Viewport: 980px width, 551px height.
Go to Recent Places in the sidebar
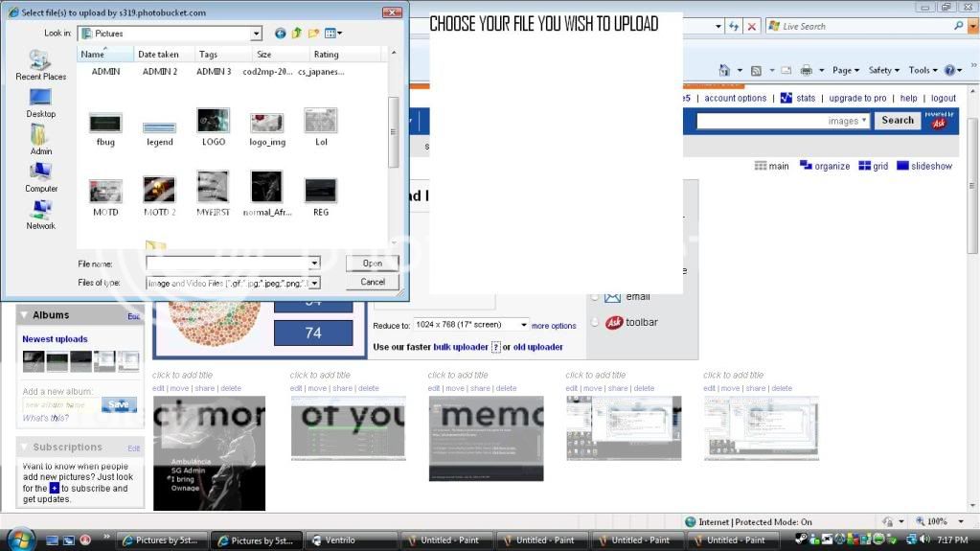pyautogui.click(x=40, y=65)
